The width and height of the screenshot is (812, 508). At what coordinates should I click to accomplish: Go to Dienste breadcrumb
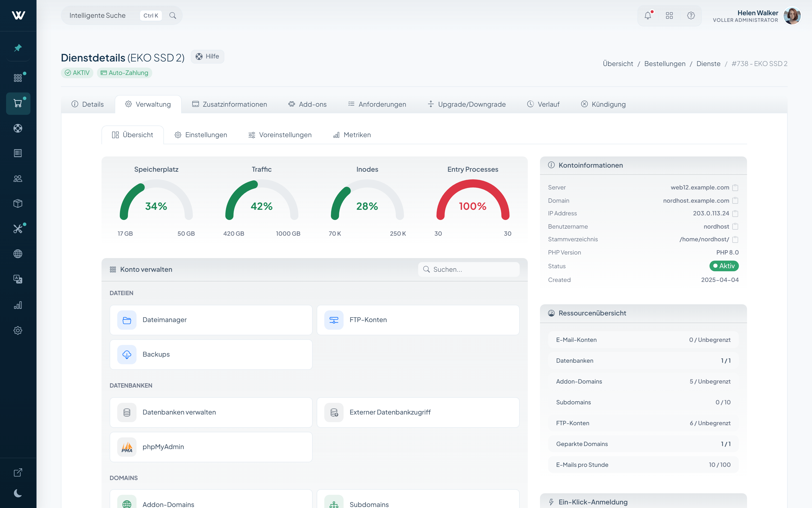click(708, 63)
